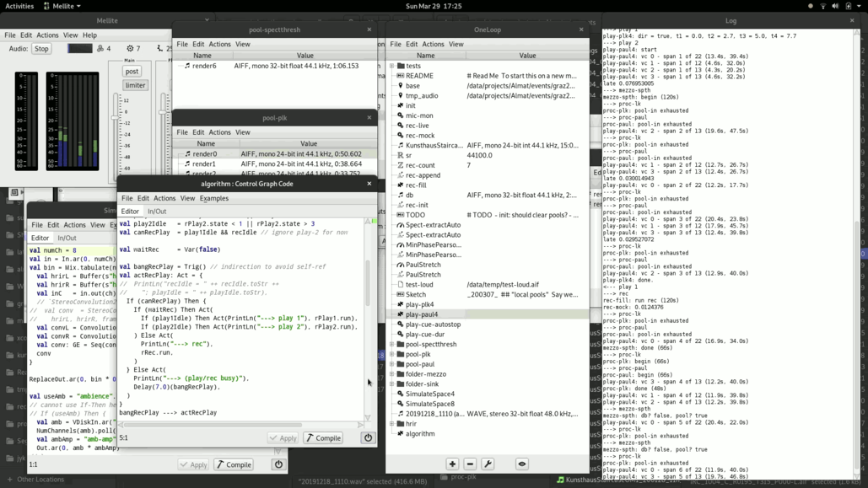
Task: Switch to the In/Out tab in algorithm editor
Action: (x=157, y=212)
